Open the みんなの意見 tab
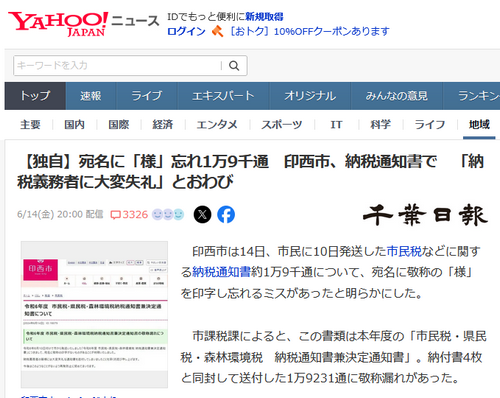The height and width of the screenshot is (398, 500). coord(397,96)
